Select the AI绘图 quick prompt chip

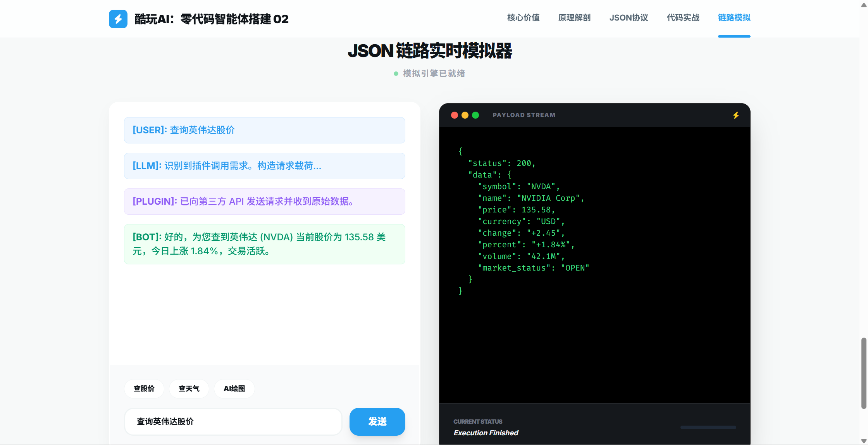(234, 389)
